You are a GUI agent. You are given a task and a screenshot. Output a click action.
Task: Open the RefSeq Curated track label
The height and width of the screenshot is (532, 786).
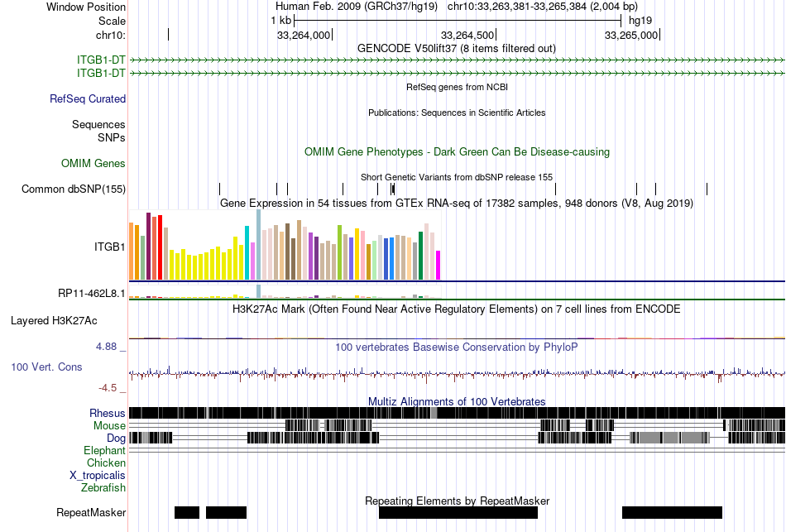tap(88, 98)
